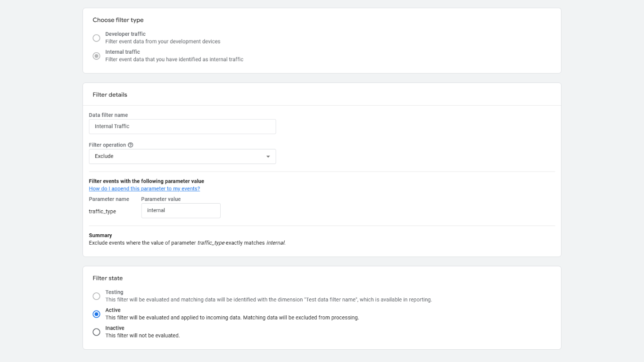Image resolution: width=644 pixels, height=362 pixels.
Task: Click the Data filter name field
Action: coord(182,126)
